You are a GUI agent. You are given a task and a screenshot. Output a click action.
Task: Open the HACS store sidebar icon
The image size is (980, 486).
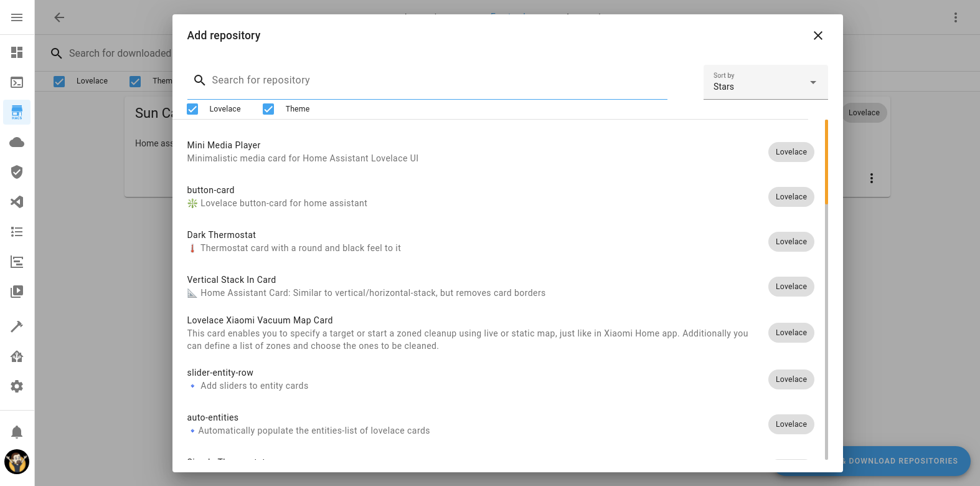point(17,112)
